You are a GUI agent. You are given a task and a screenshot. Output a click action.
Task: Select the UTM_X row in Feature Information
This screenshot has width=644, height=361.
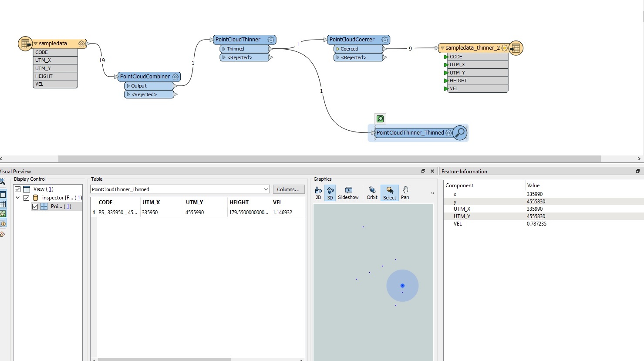pos(543,209)
